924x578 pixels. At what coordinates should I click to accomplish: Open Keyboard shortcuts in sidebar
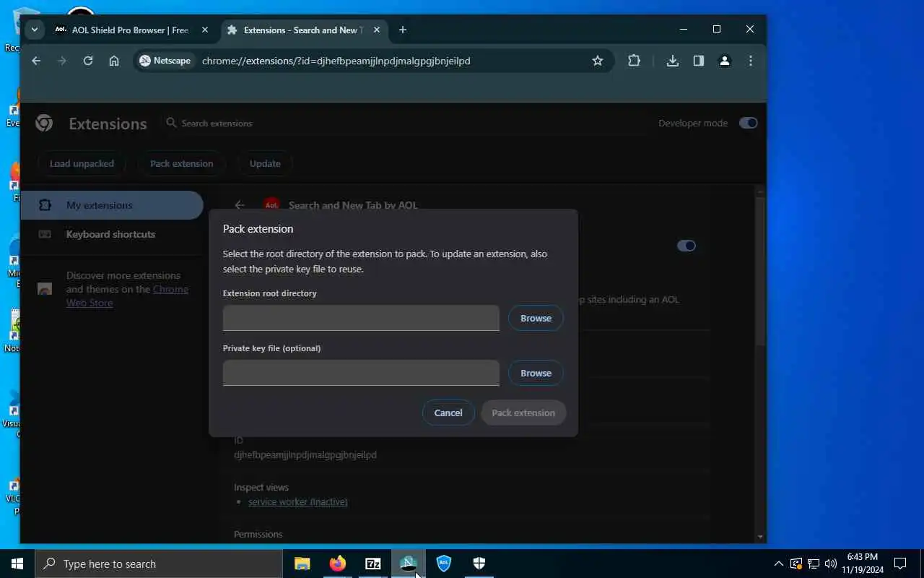point(112,234)
